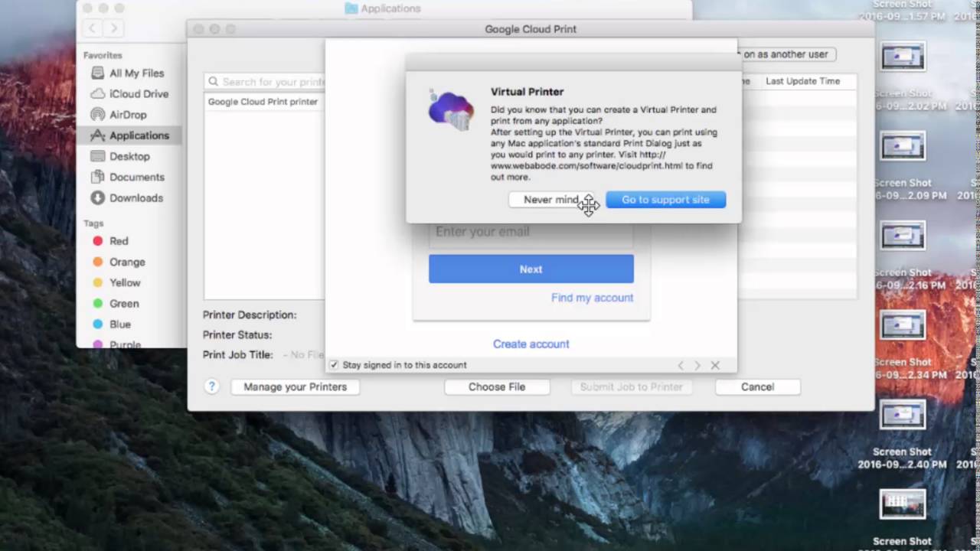
Task: Click the Search for your printers field
Action: click(x=265, y=81)
